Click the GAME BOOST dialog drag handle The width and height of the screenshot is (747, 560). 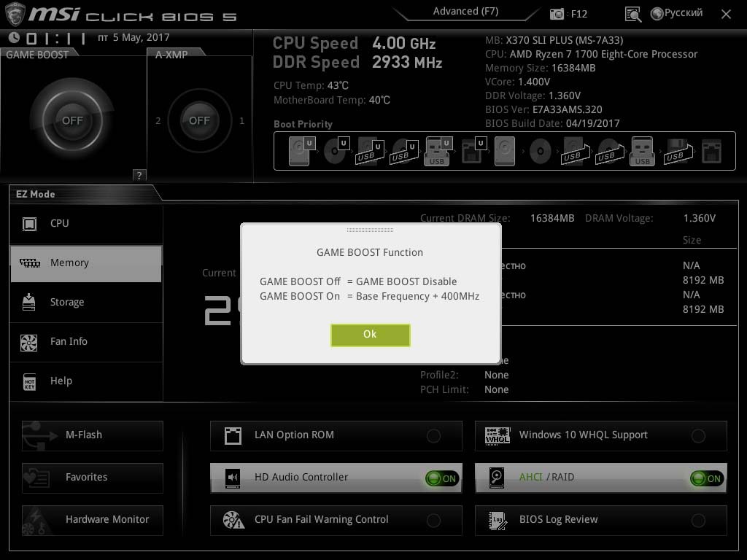coord(370,230)
